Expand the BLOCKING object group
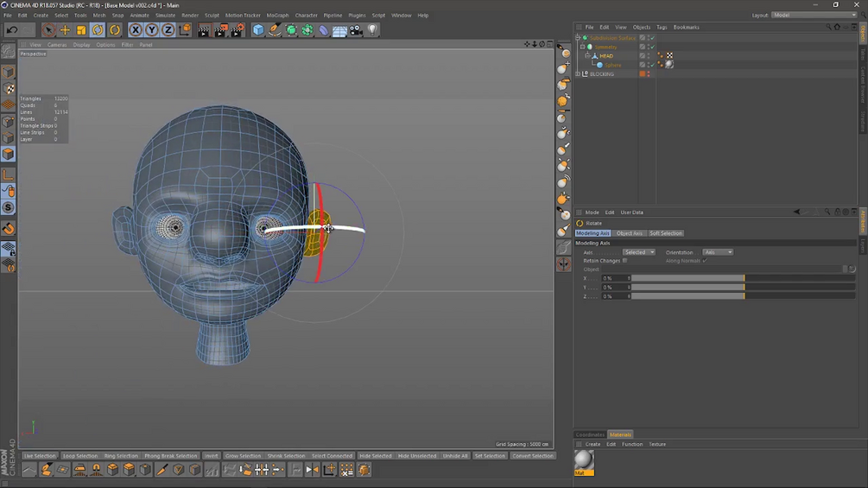 click(x=578, y=74)
